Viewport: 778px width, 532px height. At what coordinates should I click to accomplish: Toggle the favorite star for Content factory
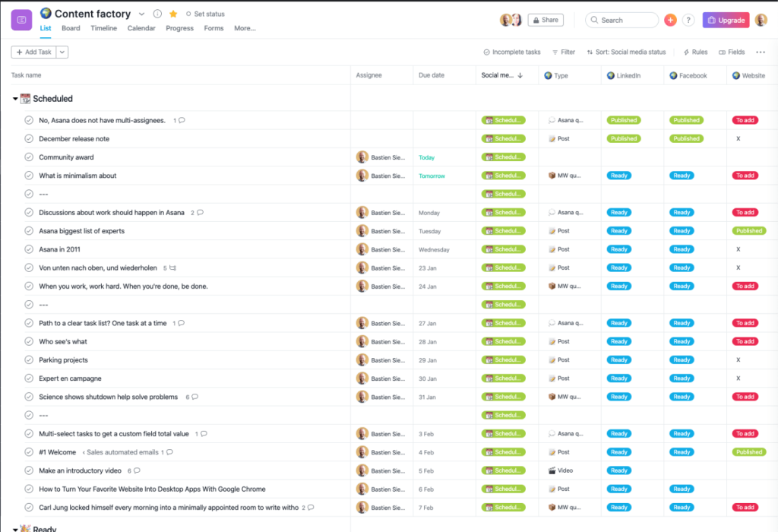173,14
